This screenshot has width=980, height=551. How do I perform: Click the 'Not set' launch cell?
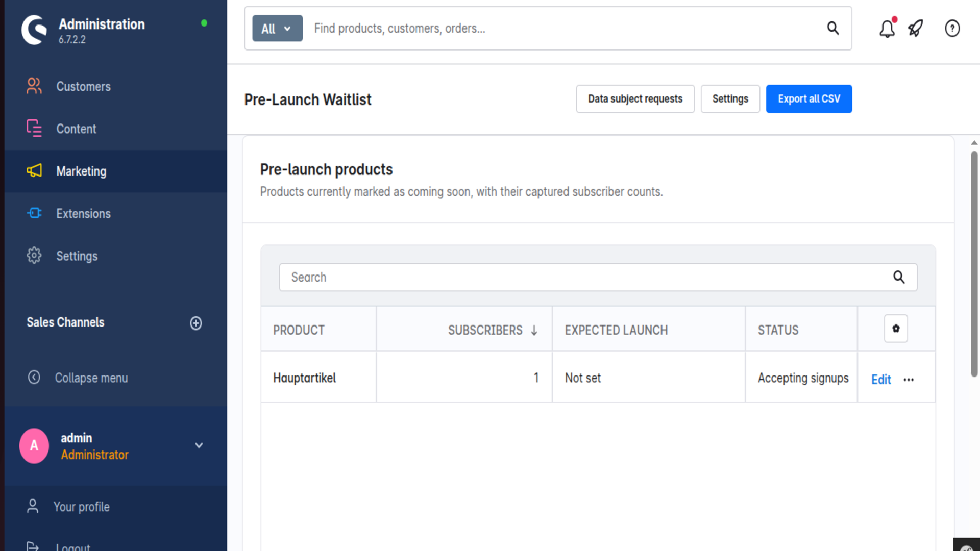pos(649,378)
